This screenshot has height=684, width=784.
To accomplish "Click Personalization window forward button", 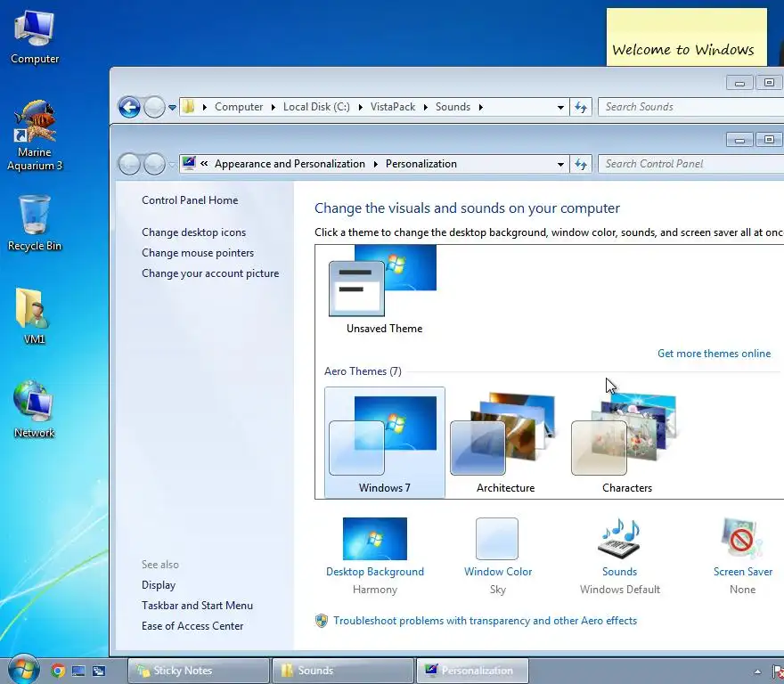I will pos(154,164).
